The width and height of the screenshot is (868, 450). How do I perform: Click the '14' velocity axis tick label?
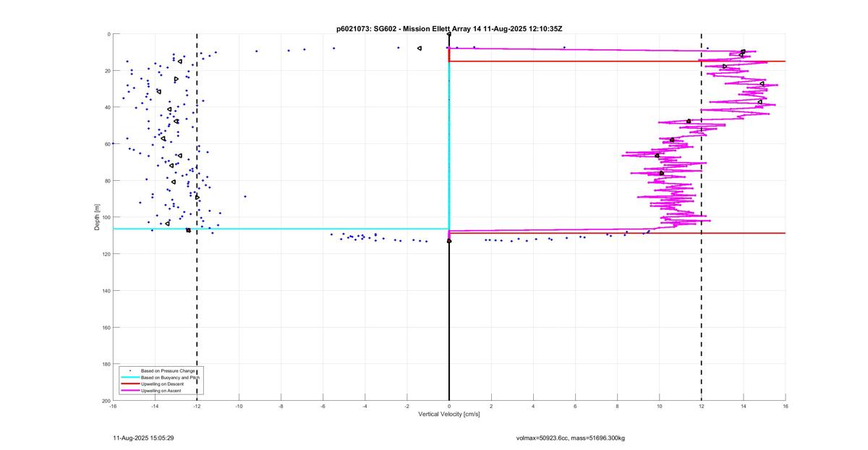tap(744, 406)
